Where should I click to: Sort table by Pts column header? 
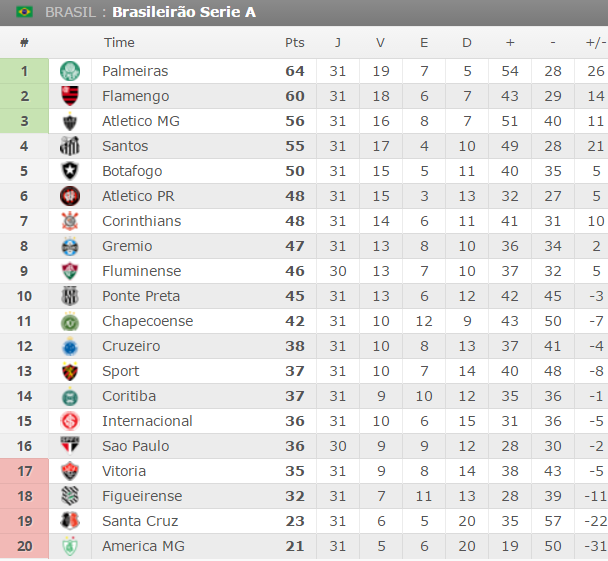(x=294, y=43)
